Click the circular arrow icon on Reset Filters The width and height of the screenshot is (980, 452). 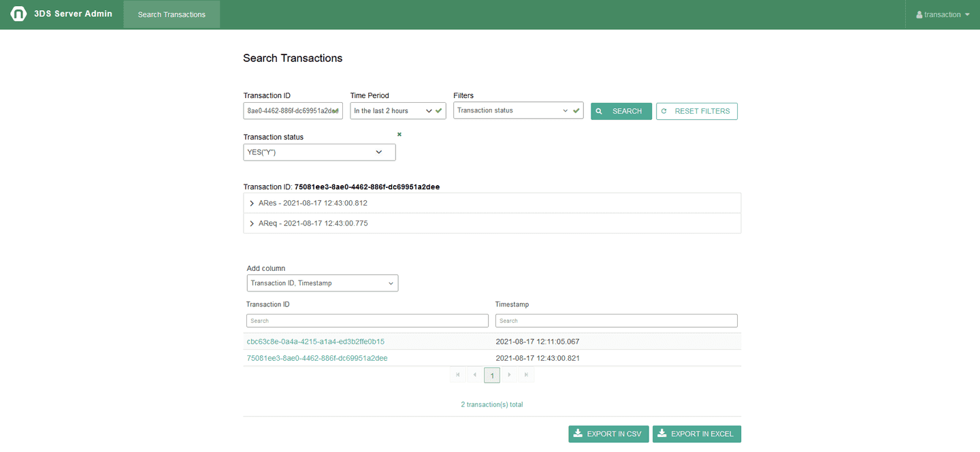click(x=666, y=111)
